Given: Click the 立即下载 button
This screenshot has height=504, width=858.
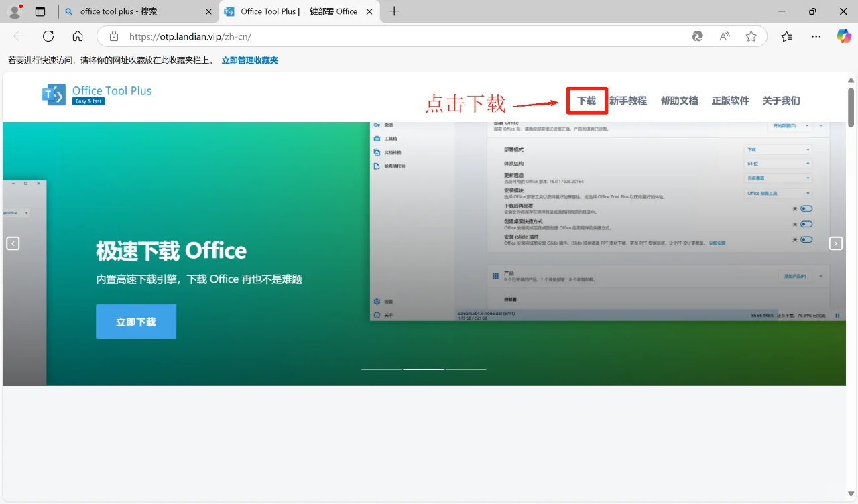Looking at the screenshot, I should (x=136, y=322).
